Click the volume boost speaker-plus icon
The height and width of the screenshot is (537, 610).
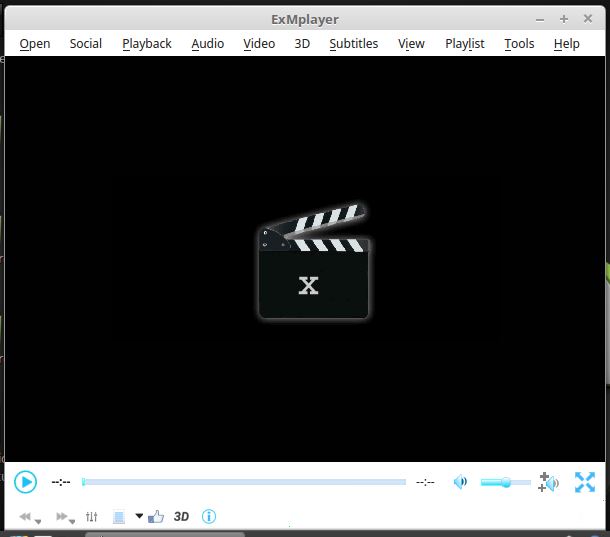tap(548, 483)
